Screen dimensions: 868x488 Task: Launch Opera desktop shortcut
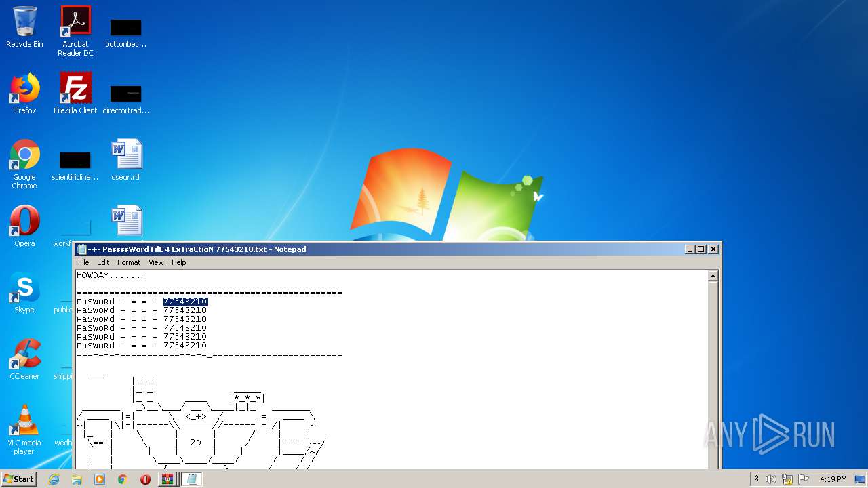[24, 226]
